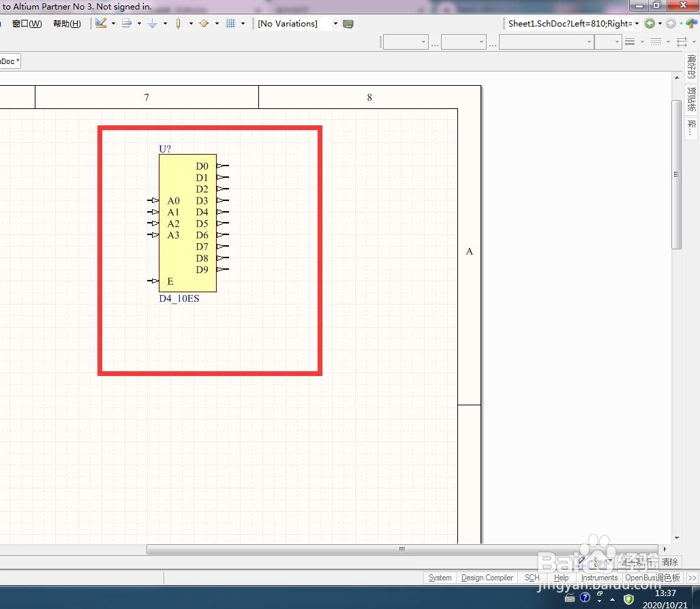Open the 帮助(H) menu
The width and height of the screenshot is (700, 609).
(67, 24)
